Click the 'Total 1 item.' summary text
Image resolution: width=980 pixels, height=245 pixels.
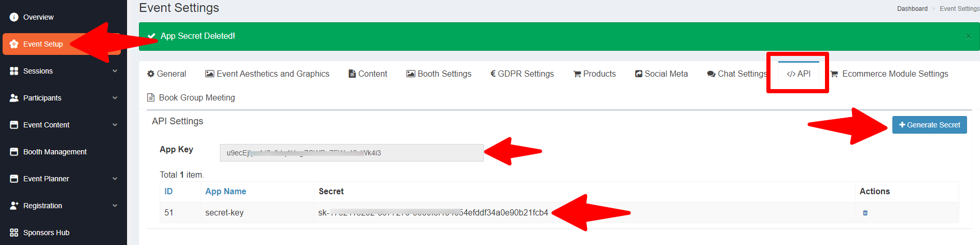pyautogui.click(x=182, y=175)
